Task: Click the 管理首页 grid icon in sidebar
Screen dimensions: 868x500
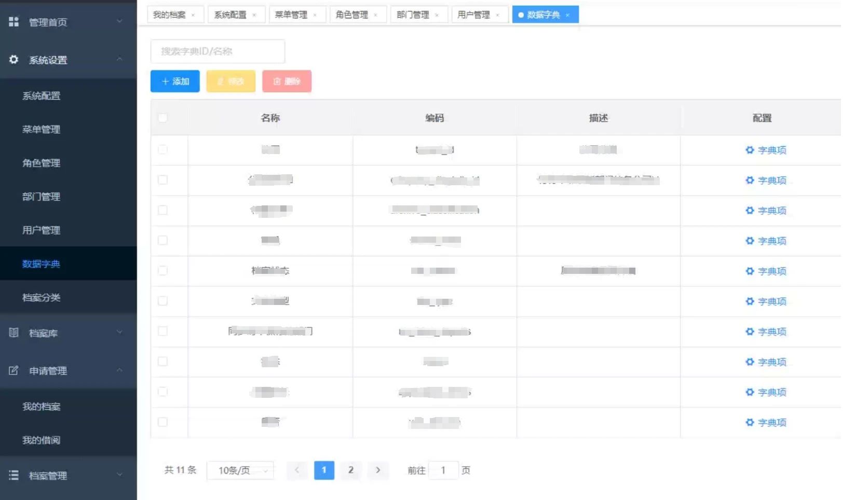Action: tap(14, 22)
